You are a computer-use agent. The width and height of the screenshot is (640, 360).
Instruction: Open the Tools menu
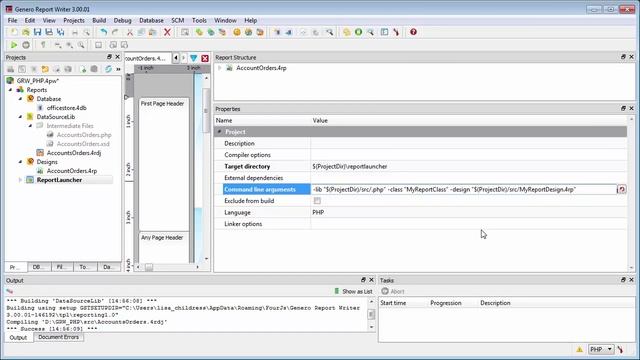(199, 20)
